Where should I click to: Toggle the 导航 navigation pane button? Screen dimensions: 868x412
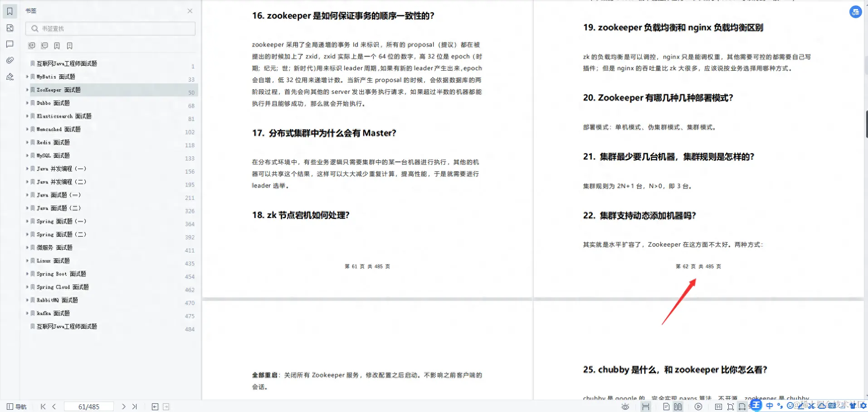[x=16, y=407]
